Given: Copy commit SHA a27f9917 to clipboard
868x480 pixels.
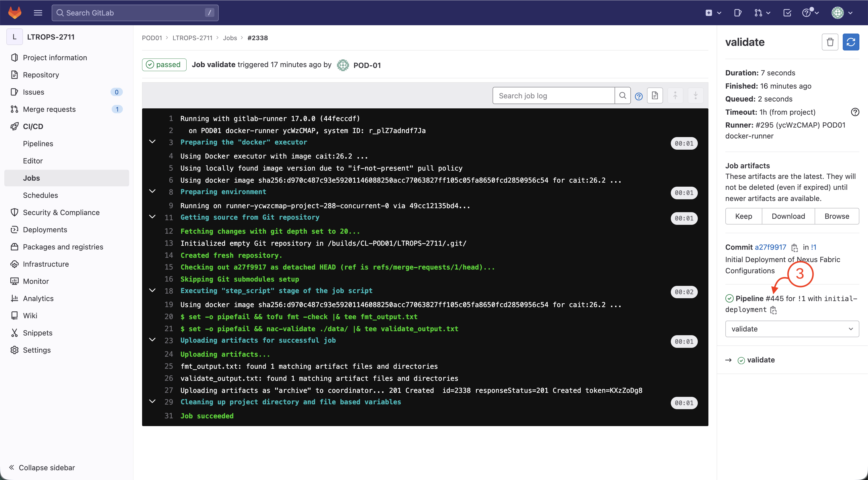Looking at the screenshot, I should (x=795, y=248).
